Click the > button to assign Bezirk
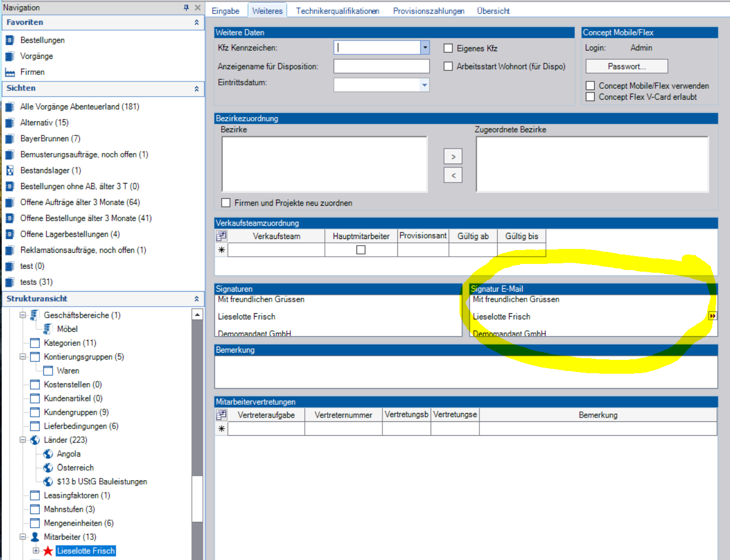Viewport: 730px width, 560px height. (x=453, y=157)
